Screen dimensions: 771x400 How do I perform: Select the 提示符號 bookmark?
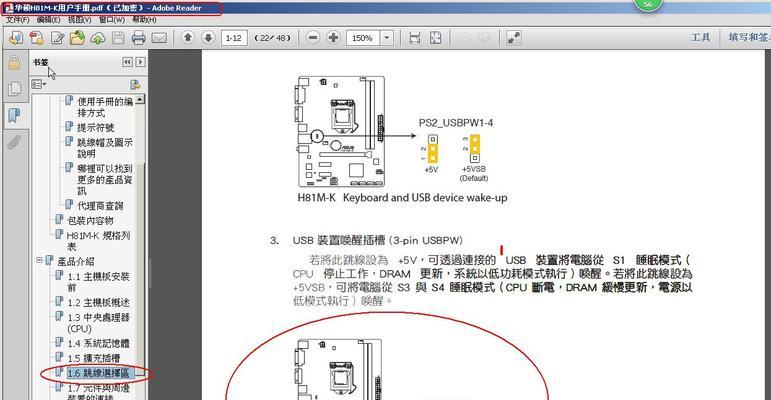pyautogui.click(x=95, y=127)
